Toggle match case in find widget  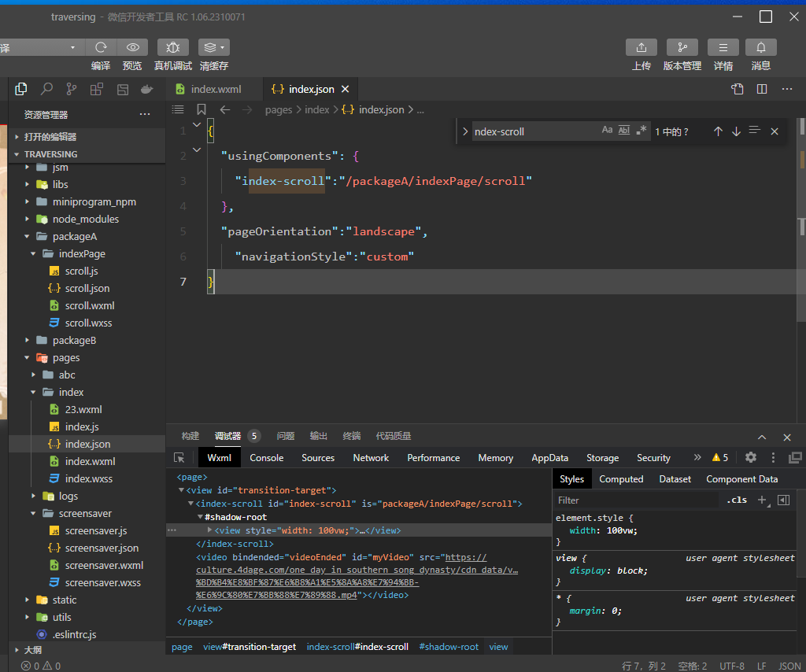click(607, 131)
